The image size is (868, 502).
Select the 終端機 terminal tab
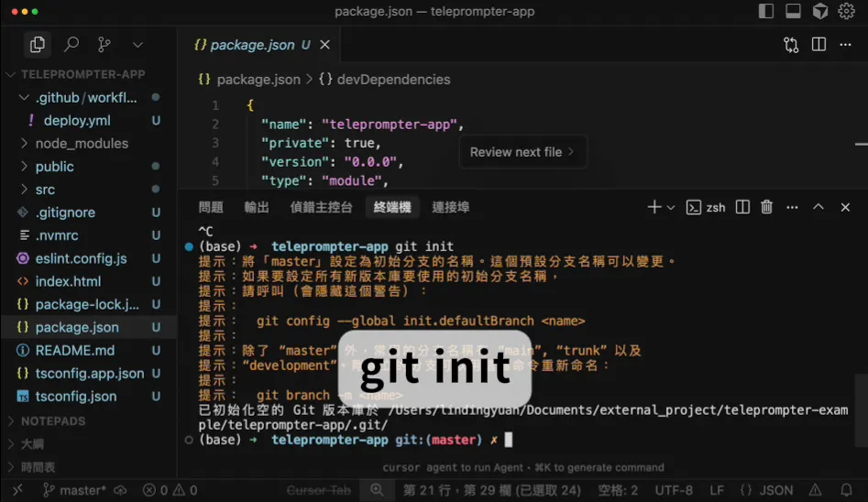click(392, 208)
